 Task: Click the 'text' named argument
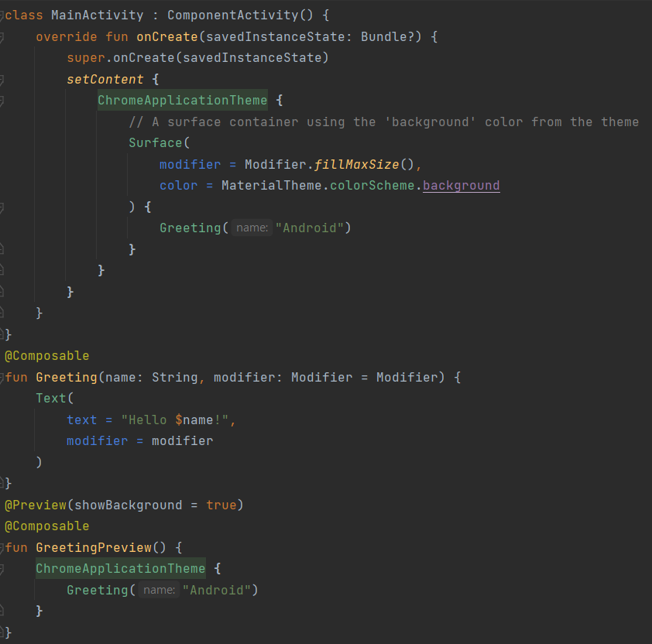click(x=81, y=420)
